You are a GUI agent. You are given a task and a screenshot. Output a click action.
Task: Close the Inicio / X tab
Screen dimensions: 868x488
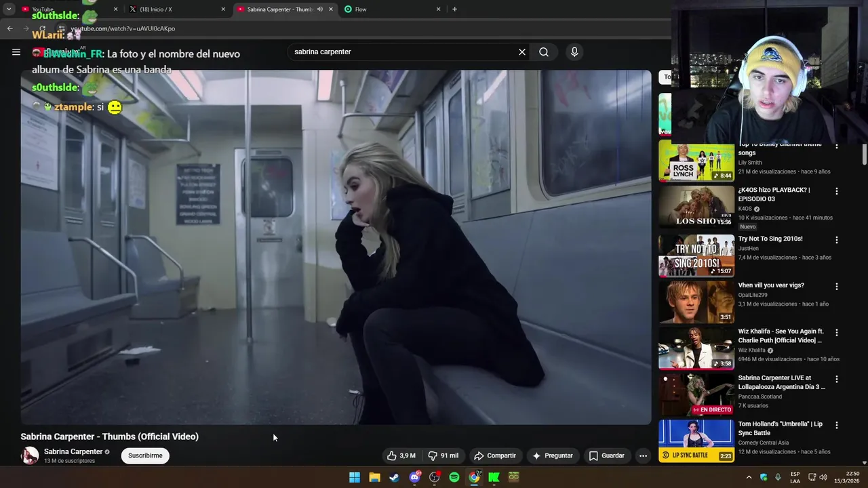(223, 9)
